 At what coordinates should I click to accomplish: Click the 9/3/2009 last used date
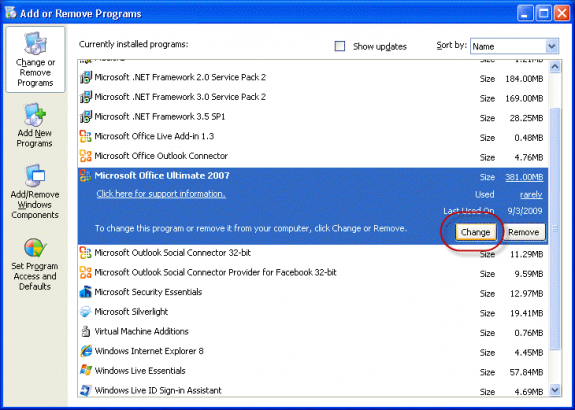click(525, 211)
